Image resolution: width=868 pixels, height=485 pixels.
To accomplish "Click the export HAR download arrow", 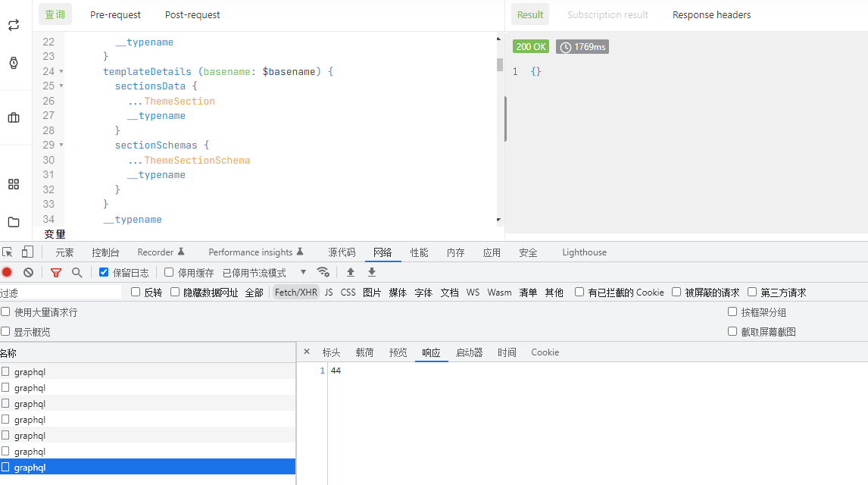I will [372, 272].
